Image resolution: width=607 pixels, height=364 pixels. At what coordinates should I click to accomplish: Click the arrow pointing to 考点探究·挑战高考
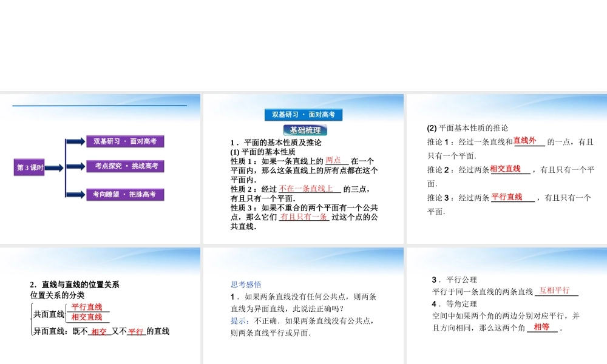(x=75, y=166)
